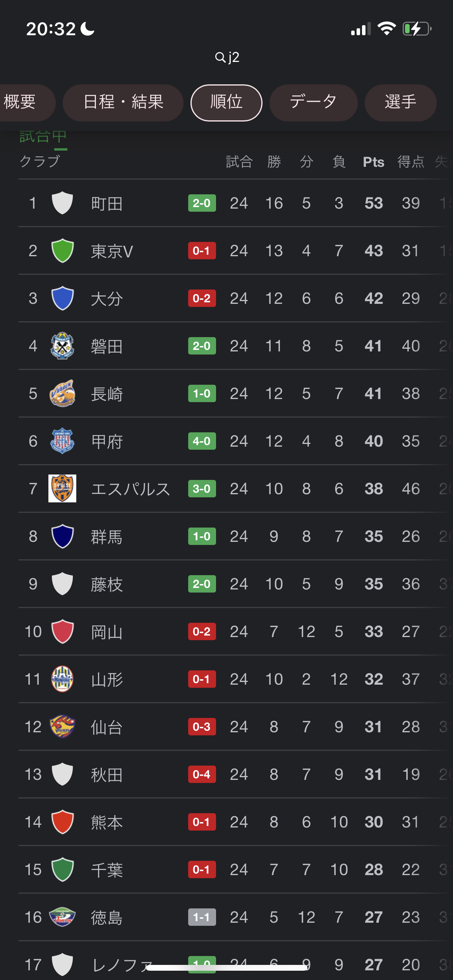Viewport: 453px width, 980px height.
Task: Tap 甲府's 4-0 score badge
Action: [x=202, y=441]
